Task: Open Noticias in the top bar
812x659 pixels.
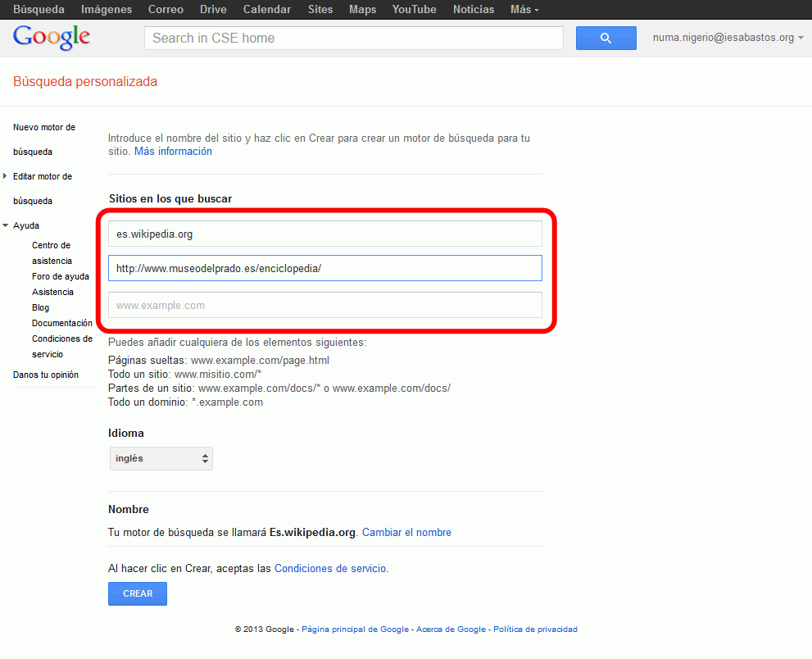Action: pos(474,9)
